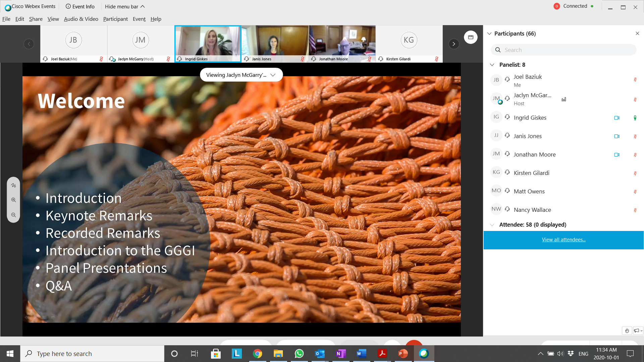Click the View all attendees link
The image size is (644, 362).
pyautogui.click(x=563, y=240)
